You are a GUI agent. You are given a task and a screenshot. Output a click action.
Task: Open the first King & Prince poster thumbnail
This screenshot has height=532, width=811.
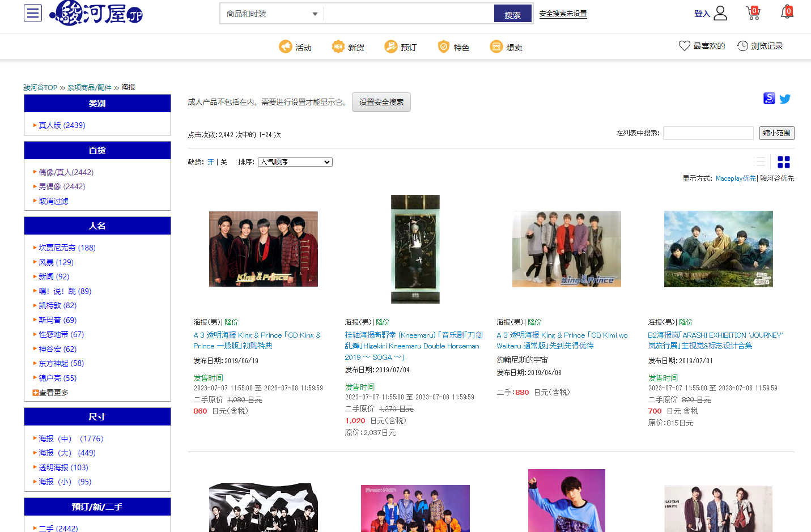pyautogui.click(x=264, y=249)
